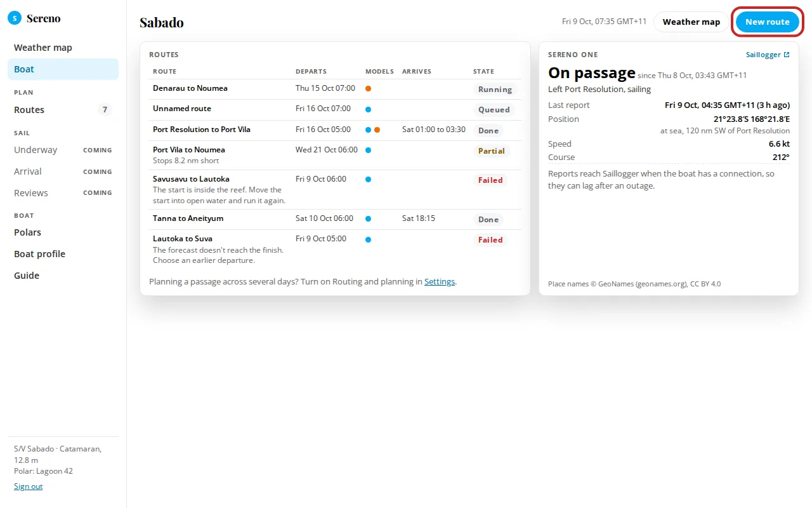This screenshot has height=508, width=812.
Task: Click the MODELS column header
Action: pos(379,72)
